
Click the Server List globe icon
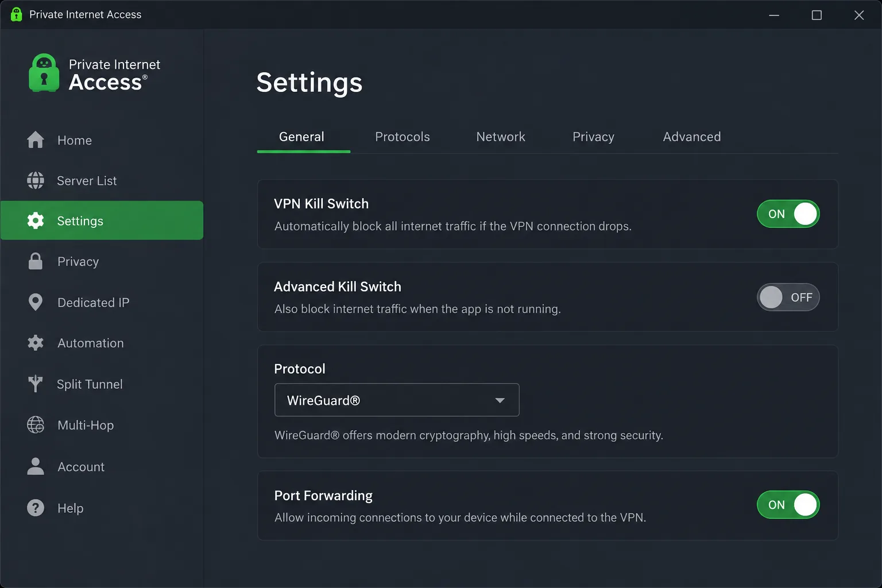click(36, 180)
